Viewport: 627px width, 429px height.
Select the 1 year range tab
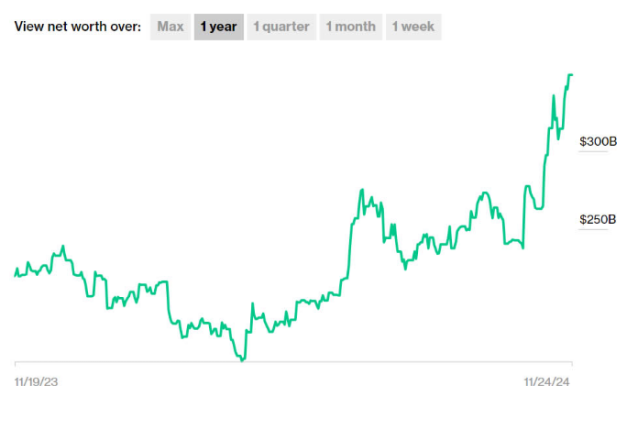pyautogui.click(x=218, y=27)
